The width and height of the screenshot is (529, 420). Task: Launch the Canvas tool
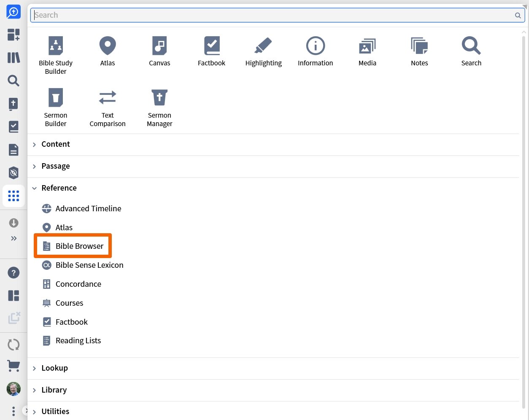point(159,51)
